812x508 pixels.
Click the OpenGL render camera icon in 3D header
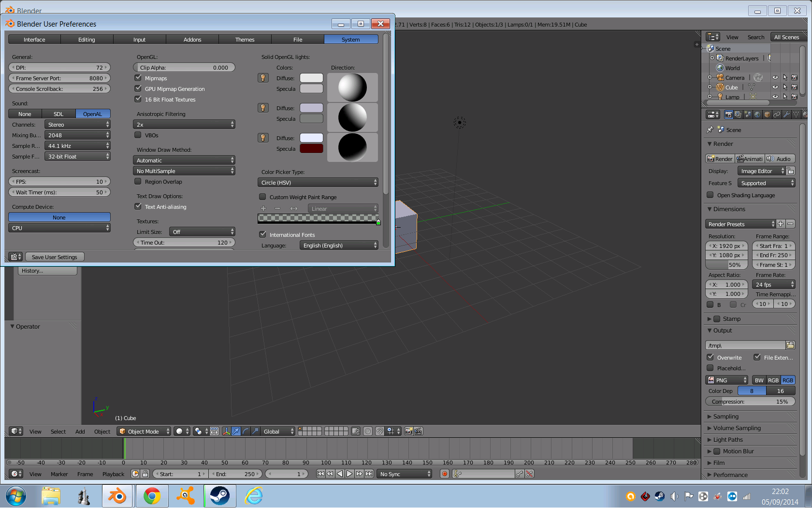tap(408, 431)
